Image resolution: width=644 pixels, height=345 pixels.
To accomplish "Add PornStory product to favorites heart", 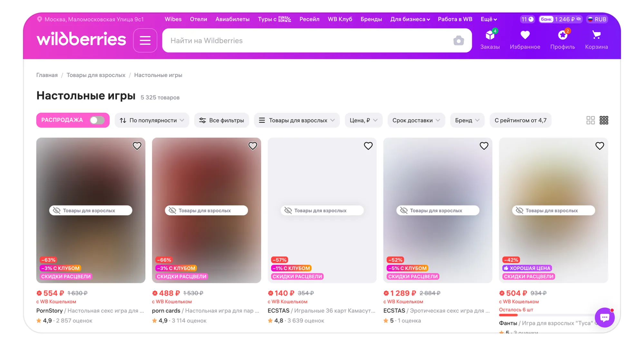I will pos(137,146).
